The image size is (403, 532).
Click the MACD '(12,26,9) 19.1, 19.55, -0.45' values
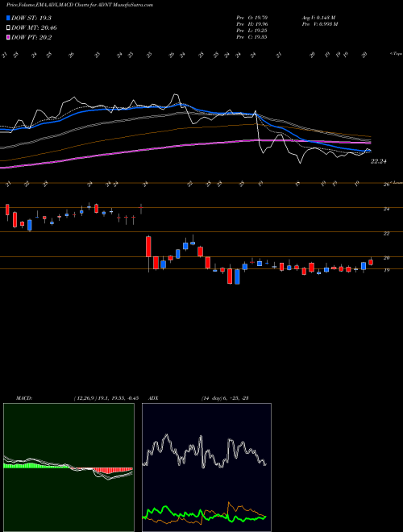tap(106, 398)
